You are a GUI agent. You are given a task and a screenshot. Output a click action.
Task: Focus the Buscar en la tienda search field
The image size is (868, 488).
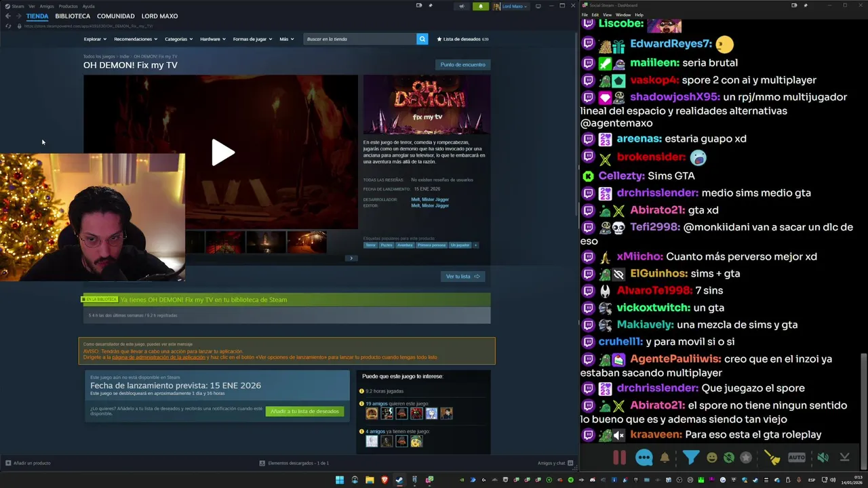[360, 39]
